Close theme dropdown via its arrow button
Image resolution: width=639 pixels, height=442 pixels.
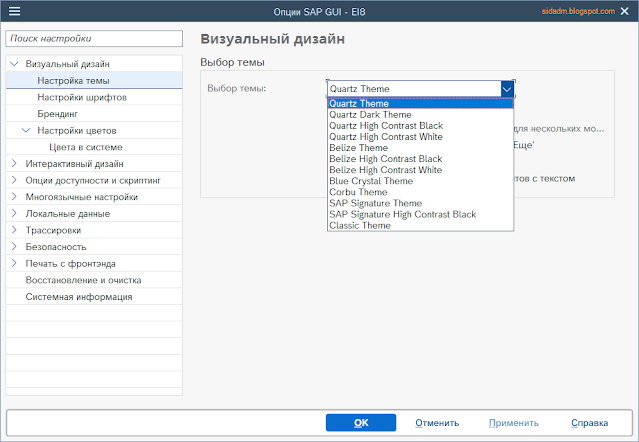pyautogui.click(x=507, y=89)
